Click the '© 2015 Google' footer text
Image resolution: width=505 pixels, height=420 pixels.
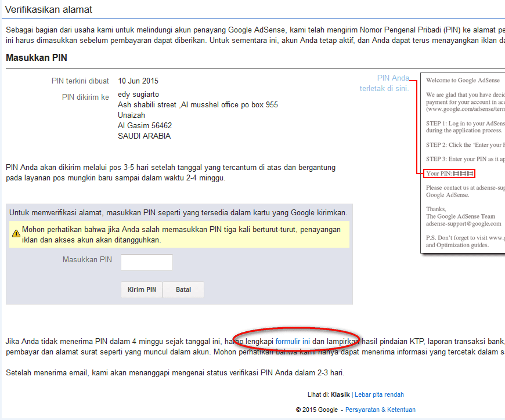[x=316, y=410]
